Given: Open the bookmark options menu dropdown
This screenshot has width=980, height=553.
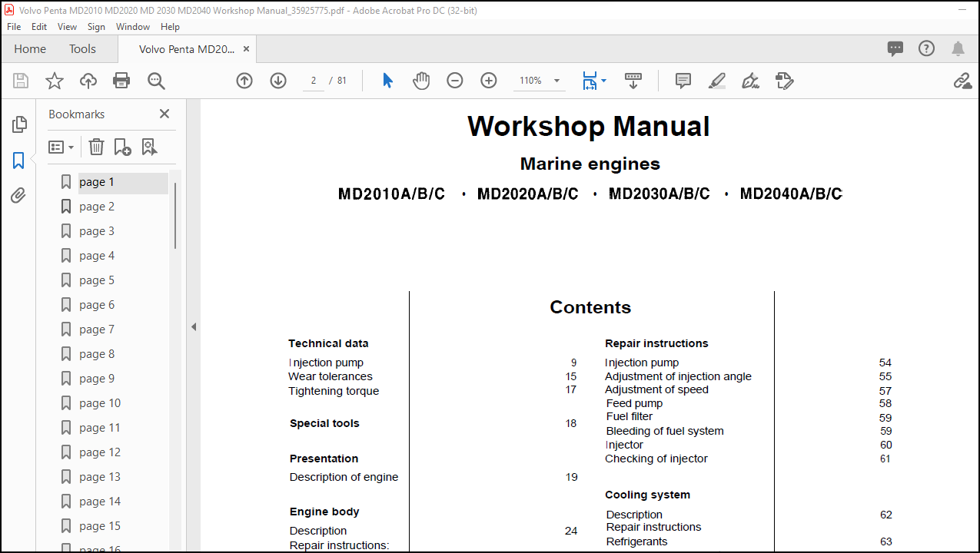Looking at the screenshot, I should [61, 147].
